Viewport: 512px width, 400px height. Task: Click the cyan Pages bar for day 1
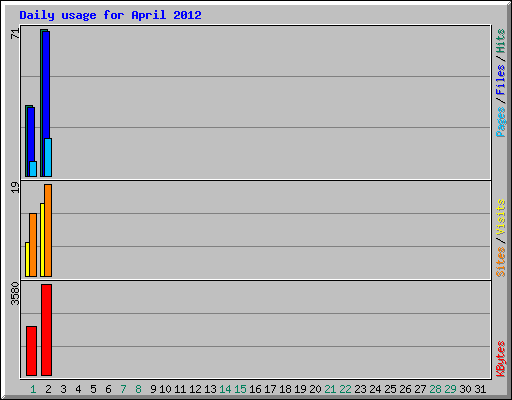pyautogui.click(x=33, y=169)
